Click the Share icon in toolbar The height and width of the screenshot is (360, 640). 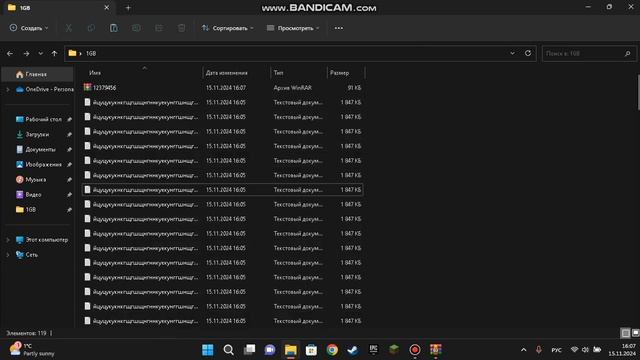[x=159, y=28]
